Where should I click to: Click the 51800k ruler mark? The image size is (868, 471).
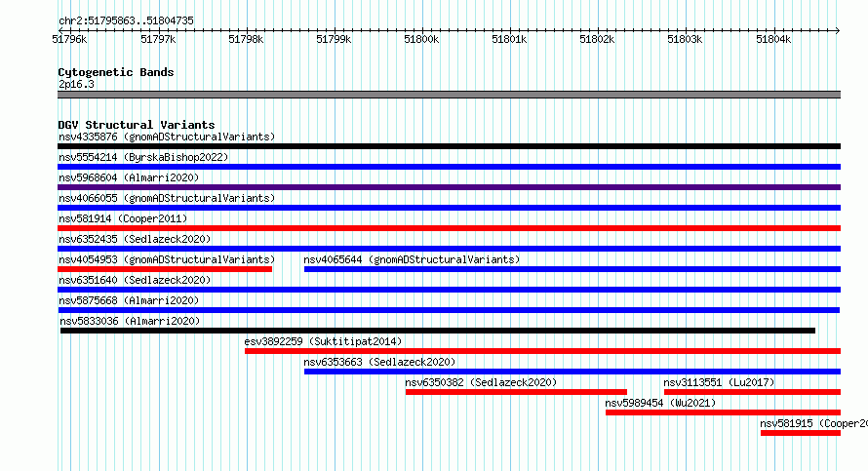point(421,39)
